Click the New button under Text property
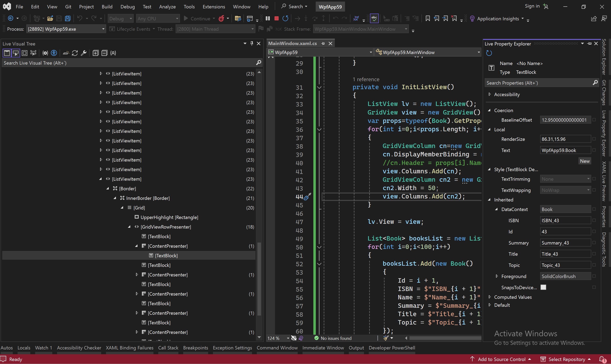Screen dimensions: 611x364 (x=585, y=161)
